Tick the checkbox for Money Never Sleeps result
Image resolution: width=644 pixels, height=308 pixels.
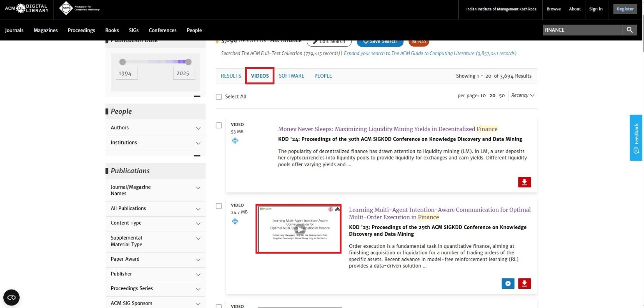pyautogui.click(x=219, y=125)
